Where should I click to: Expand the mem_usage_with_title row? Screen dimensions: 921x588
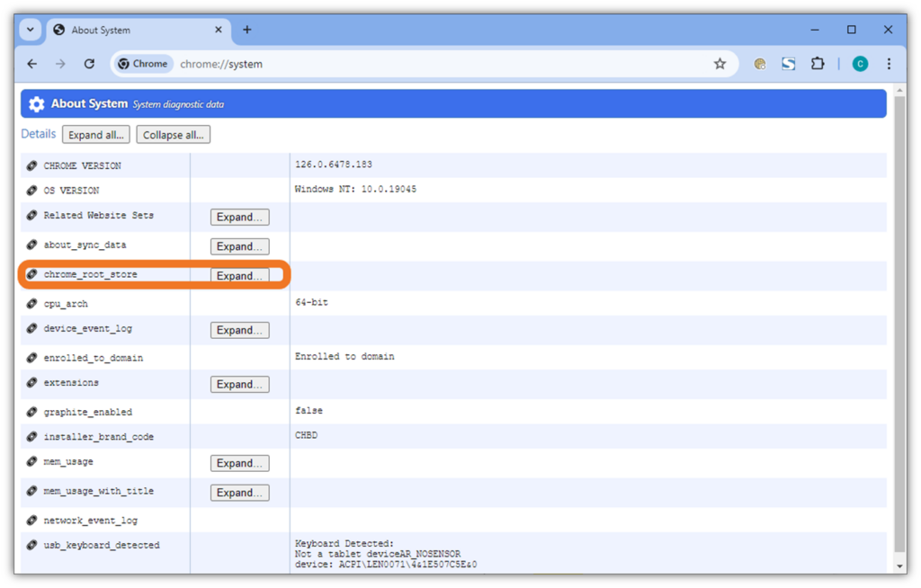239,493
